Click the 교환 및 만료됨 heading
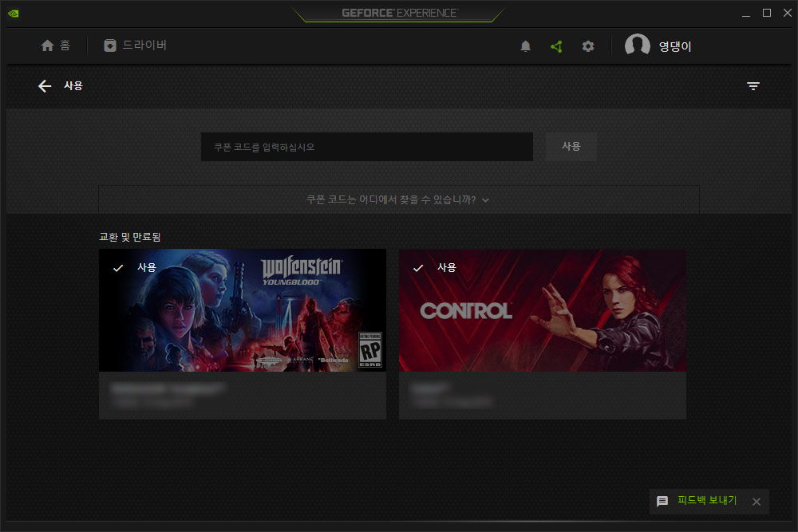This screenshot has width=798, height=532. click(130, 237)
